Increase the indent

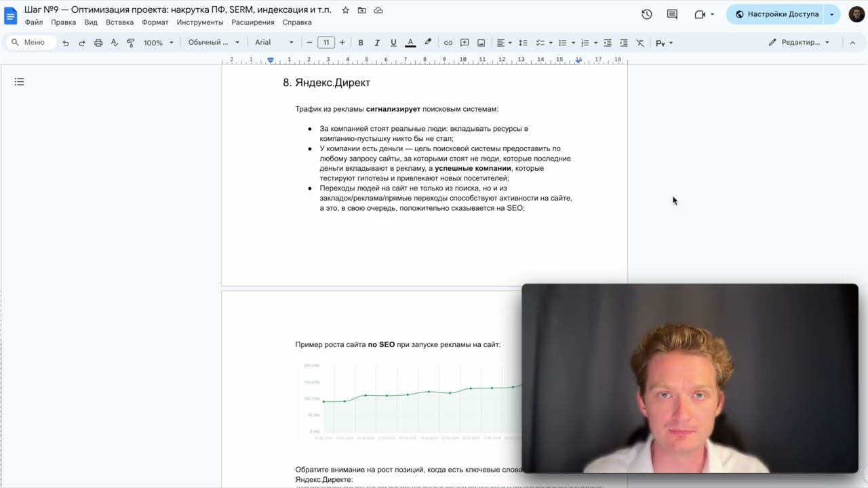(x=624, y=43)
